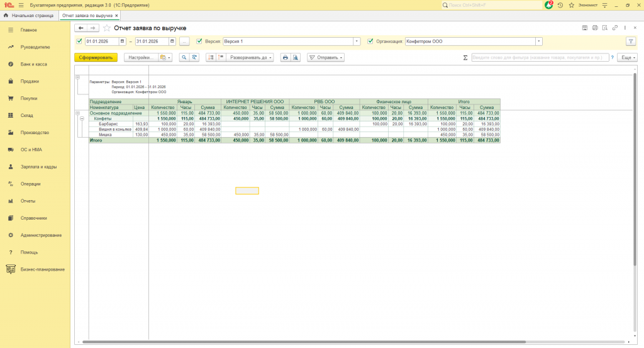Click the print preview icon beside the printer
This screenshot has height=348, width=644.
click(x=294, y=57)
